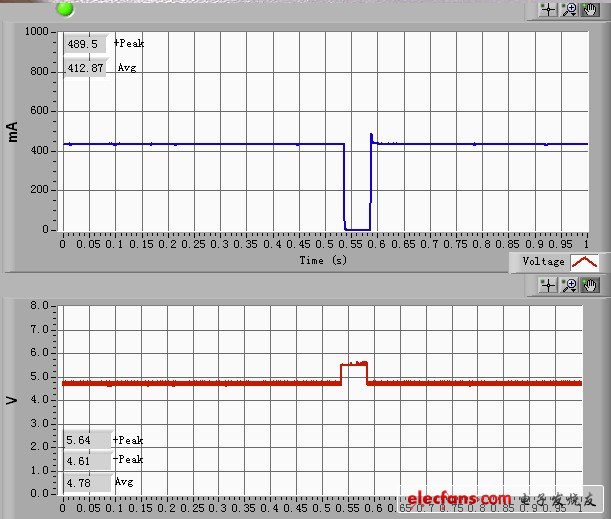Select crosshair cursor tool on voltage graph
This screenshot has width=611, height=519.
[548, 286]
